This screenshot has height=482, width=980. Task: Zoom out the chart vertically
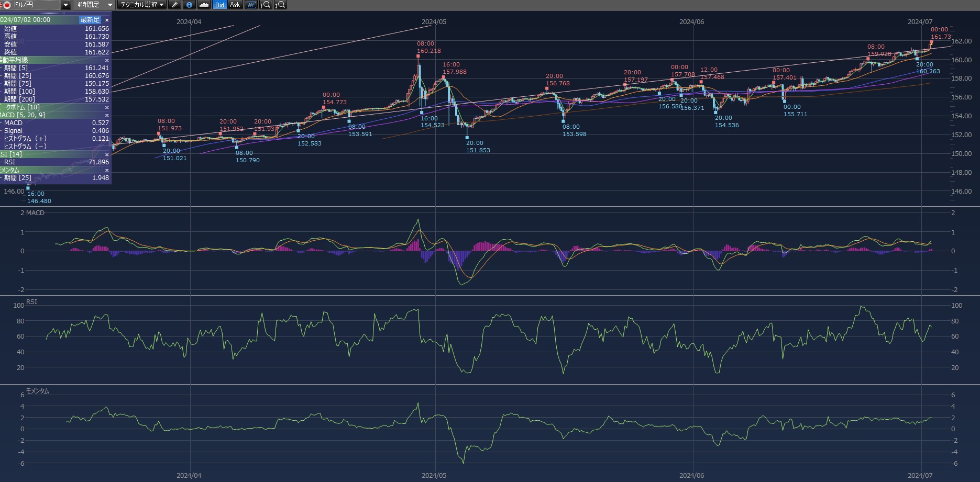pyautogui.click(x=266, y=5)
